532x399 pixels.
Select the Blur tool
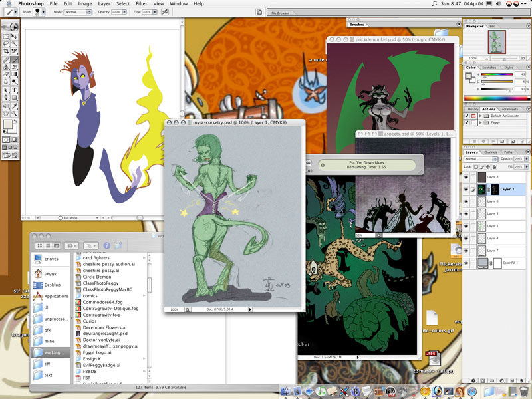tap(6, 82)
